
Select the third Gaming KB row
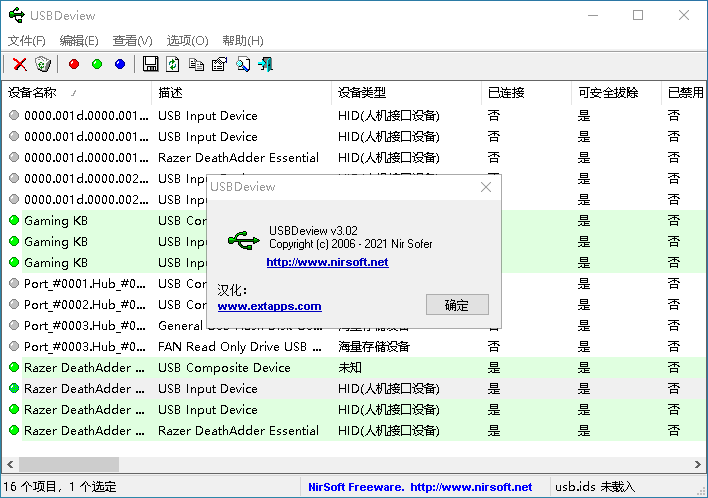coord(353,263)
